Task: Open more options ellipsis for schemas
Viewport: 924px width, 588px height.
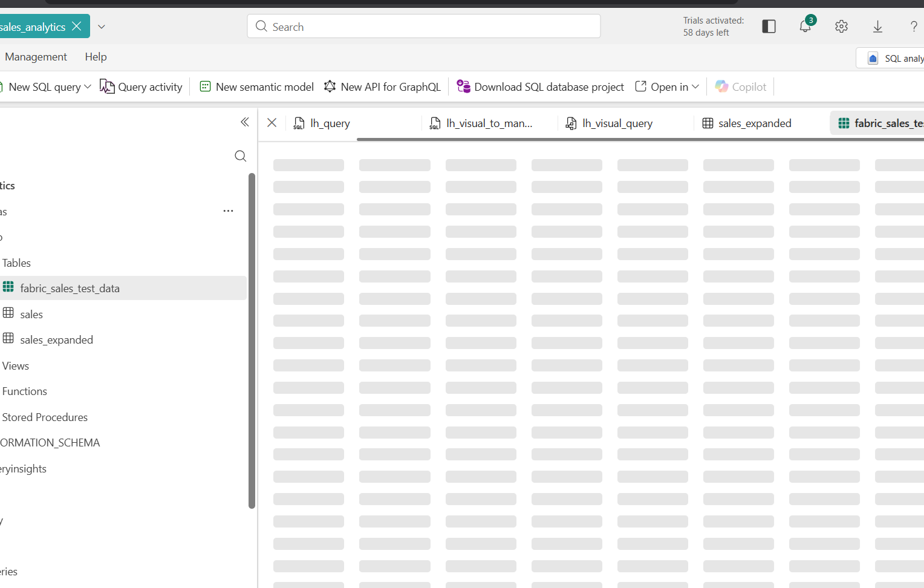Action: (x=228, y=211)
